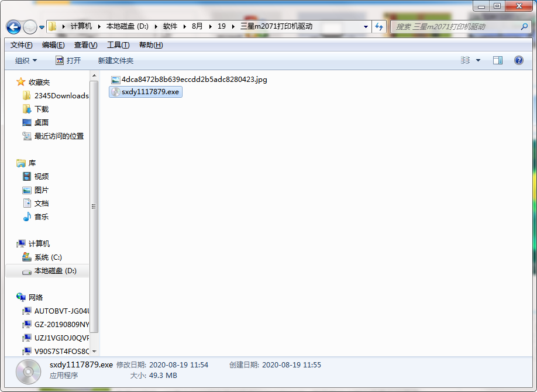Expand the arrow after 软件 breadcrumb
Image resolution: width=537 pixels, height=392 pixels.
pyautogui.click(x=185, y=26)
